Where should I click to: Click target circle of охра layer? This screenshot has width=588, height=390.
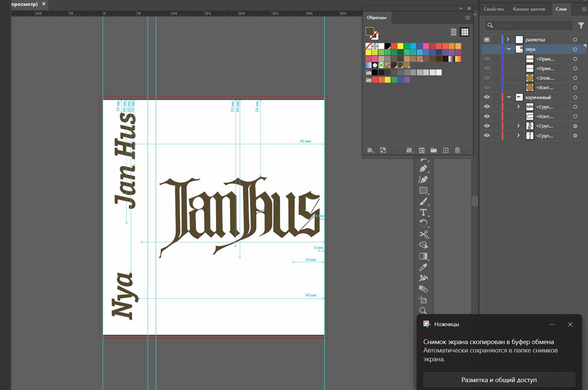pos(575,49)
